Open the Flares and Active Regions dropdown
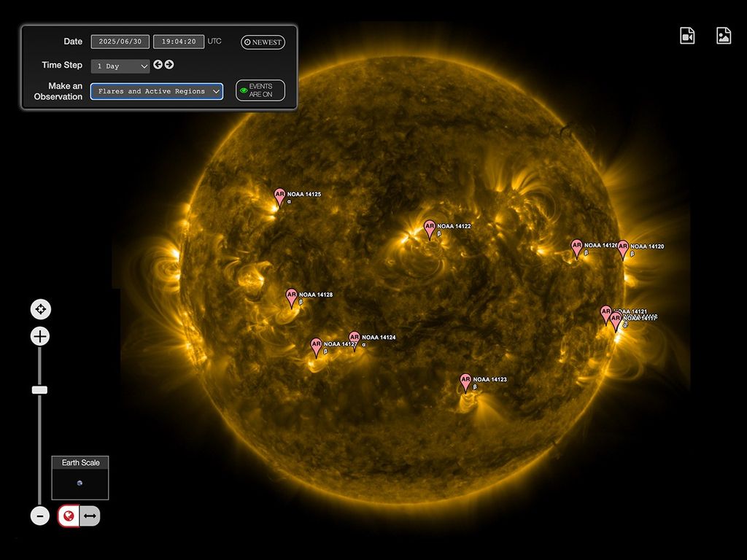Viewport: 747px width, 560px height. pyautogui.click(x=157, y=91)
